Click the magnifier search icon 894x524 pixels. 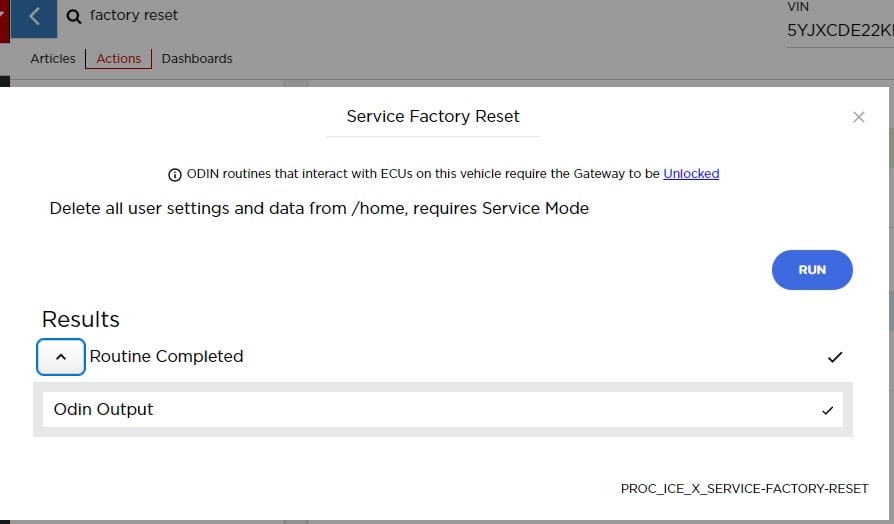click(x=74, y=16)
